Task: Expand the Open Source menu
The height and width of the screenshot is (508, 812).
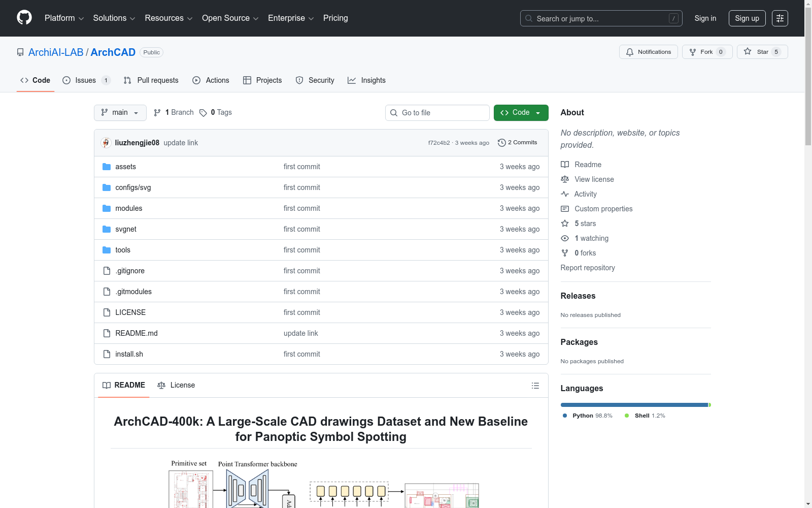Action: pyautogui.click(x=230, y=18)
